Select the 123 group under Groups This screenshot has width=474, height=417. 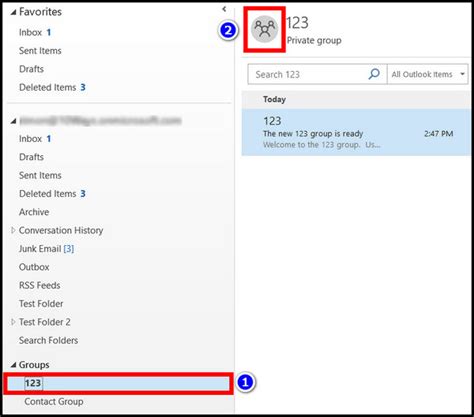tap(118, 383)
